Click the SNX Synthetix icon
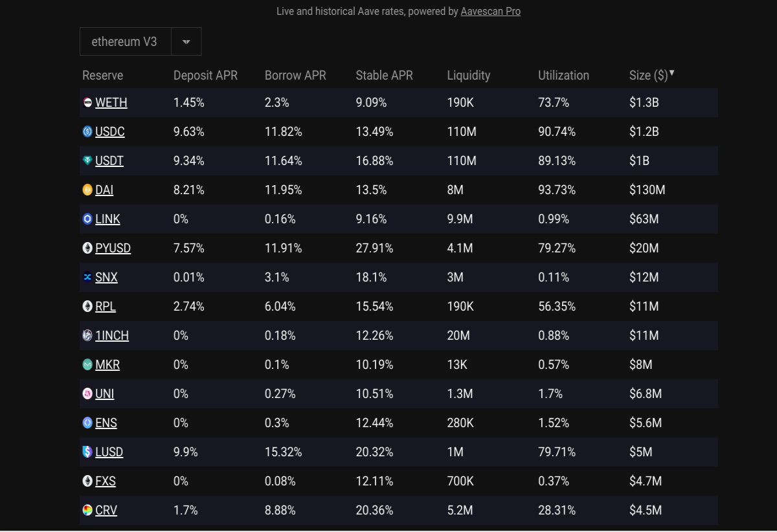The image size is (777, 532). tap(87, 277)
